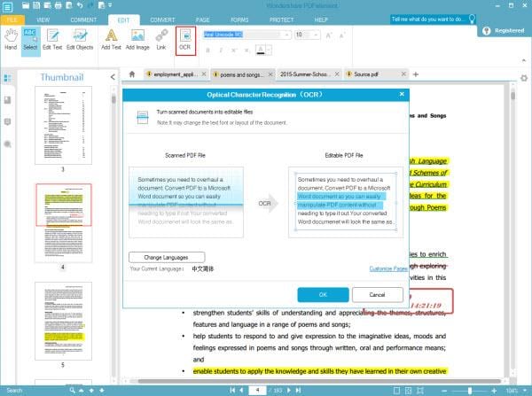Add a new document tab with plus icon
The height and width of the screenshot is (396, 532).
416,74
